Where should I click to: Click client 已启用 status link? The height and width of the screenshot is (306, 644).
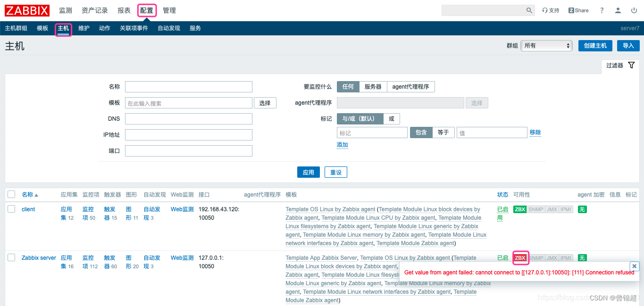coord(503,214)
